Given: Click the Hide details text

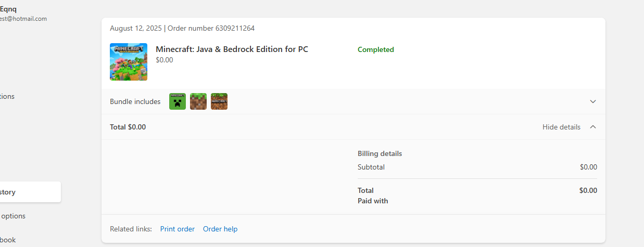Looking at the screenshot, I should pyautogui.click(x=561, y=127).
